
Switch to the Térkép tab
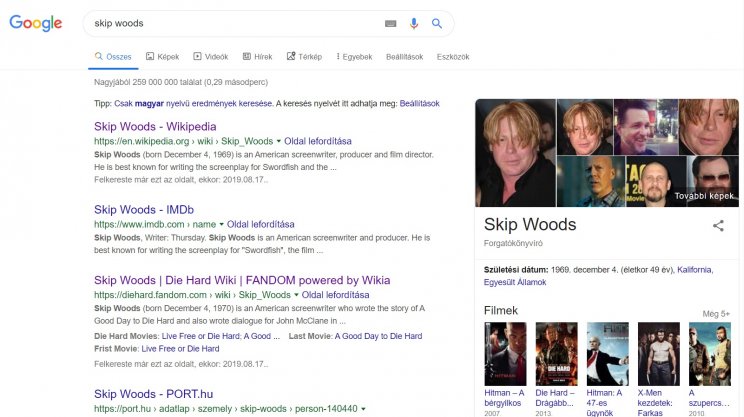tap(304, 56)
